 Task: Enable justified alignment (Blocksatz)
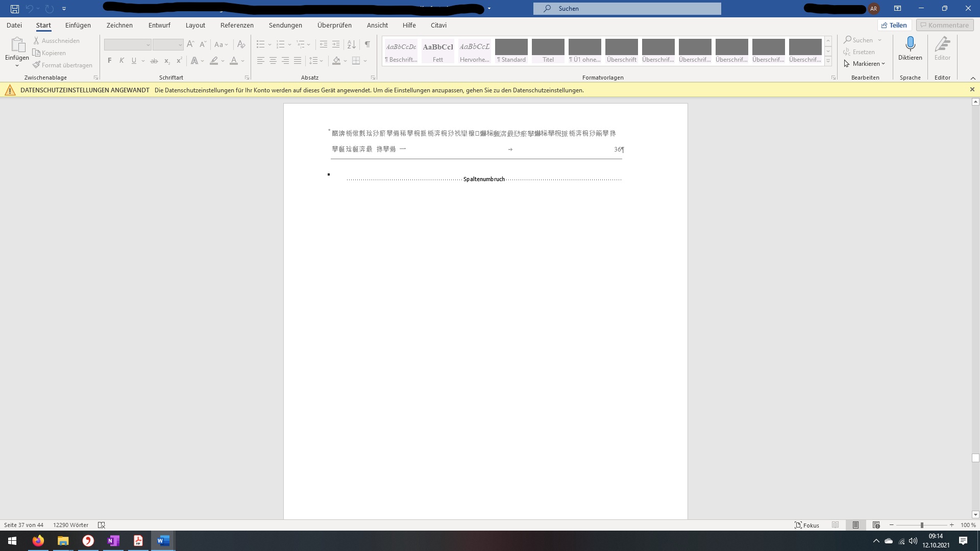point(297,61)
